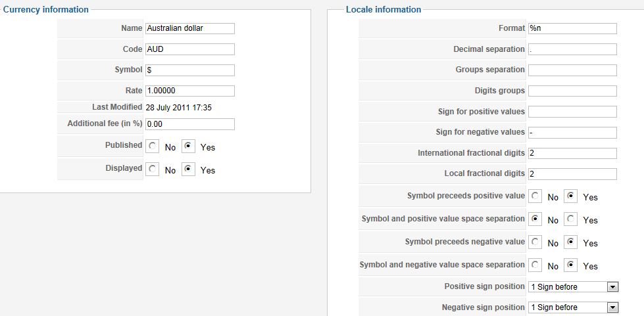Viewport: 644px width, 316px height.
Task: Click the currency Symbol input
Action: pos(189,70)
